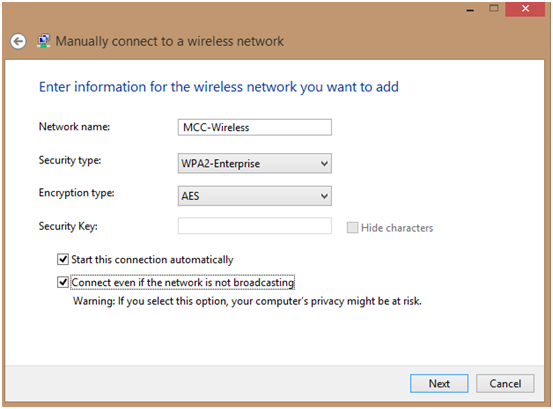Screen dimensions: 553x409
Task: Click the Start this connection automatically label
Action: pos(152,260)
